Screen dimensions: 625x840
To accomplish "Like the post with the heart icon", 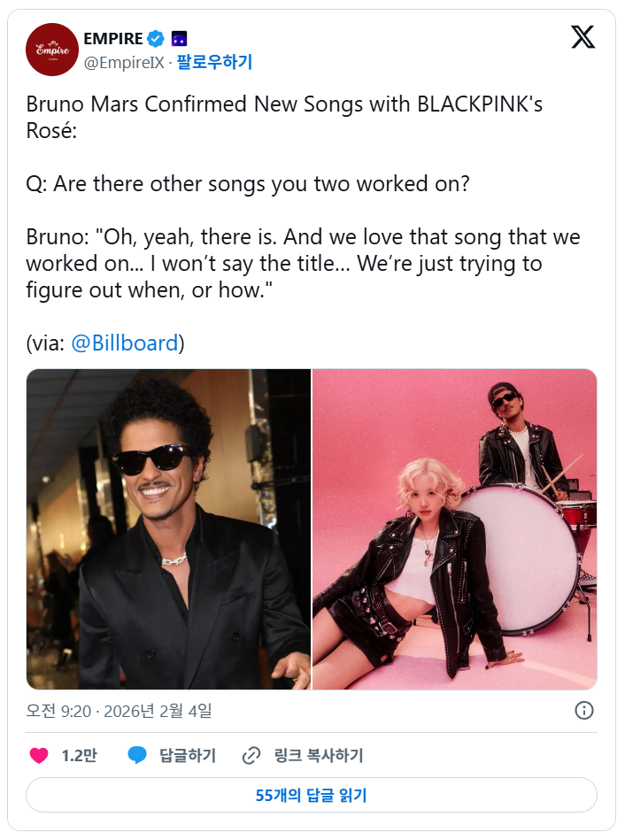I will pyautogui.click(x=39, y=756).
